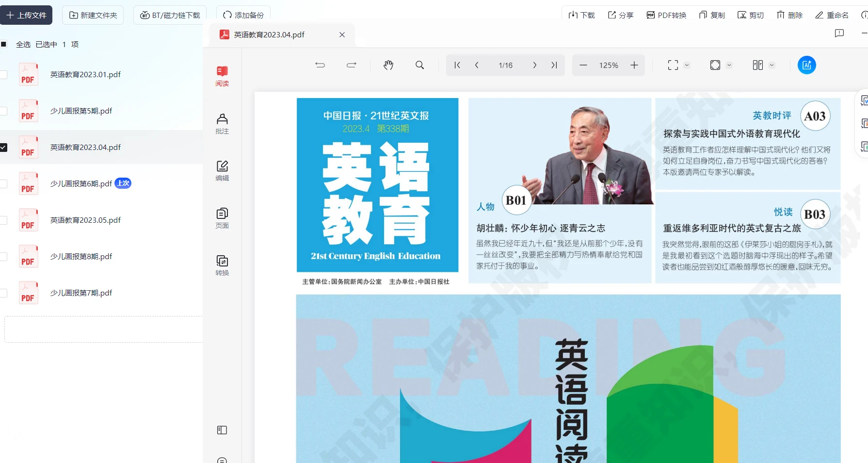
Task: Switch to Read (阅读) mode
Action: tap(222, 76)
